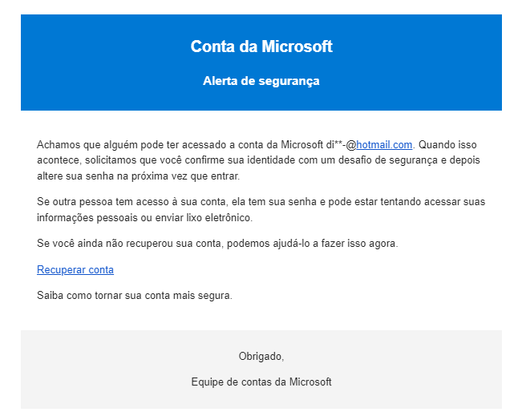
Task: Click the Equipe de contas da Microsoft signature
Action: click(x=261, y=382)
